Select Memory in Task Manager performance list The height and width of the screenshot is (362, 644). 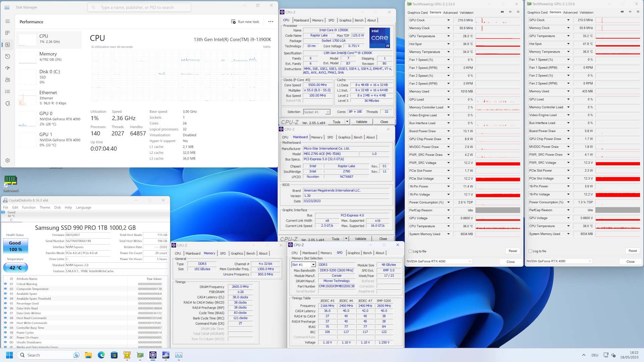(x=49, y=57)
